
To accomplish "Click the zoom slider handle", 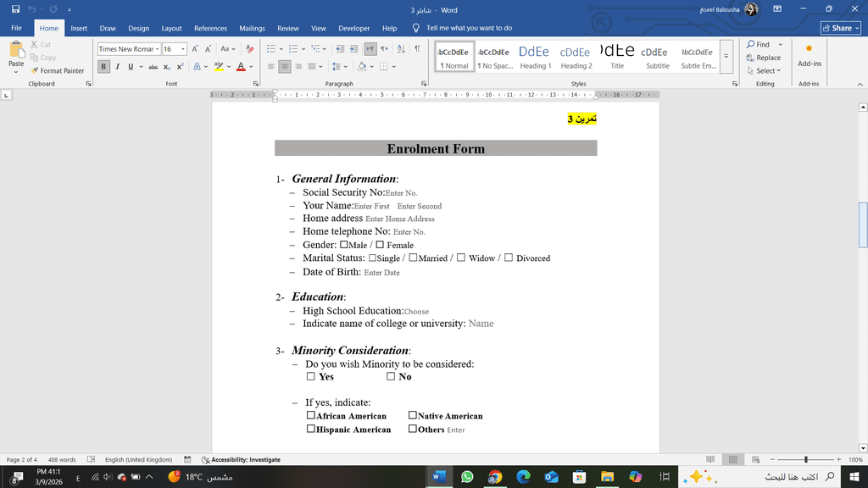I will point(806,459).
